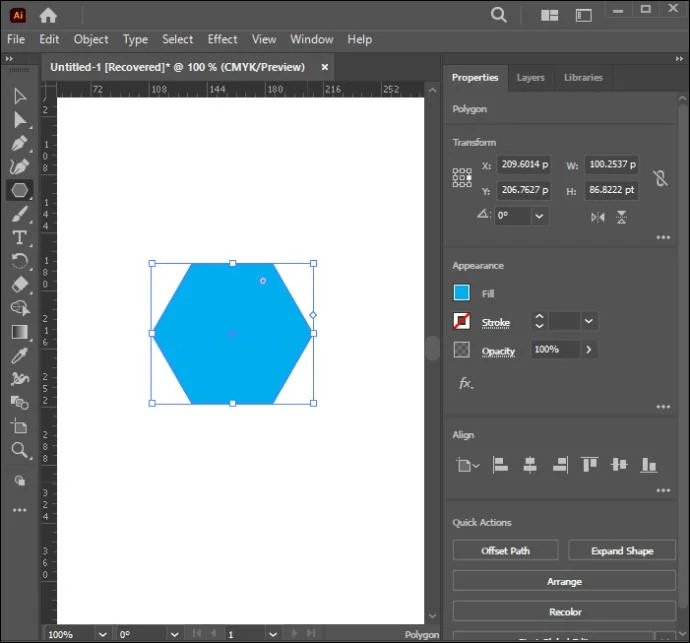Click the Offset Path button
The image size is (690, 643).
point(505,551)
